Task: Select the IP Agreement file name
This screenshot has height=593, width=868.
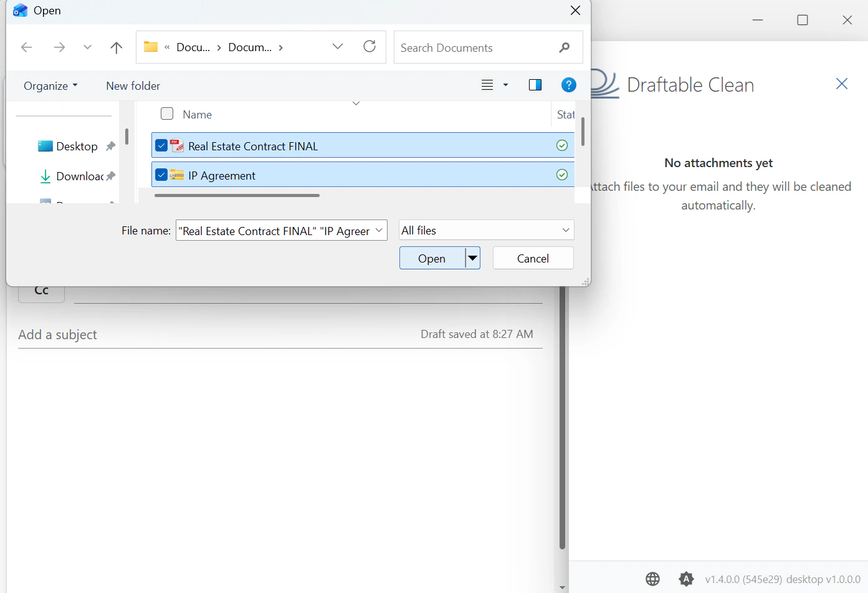Action: (222, 176)
